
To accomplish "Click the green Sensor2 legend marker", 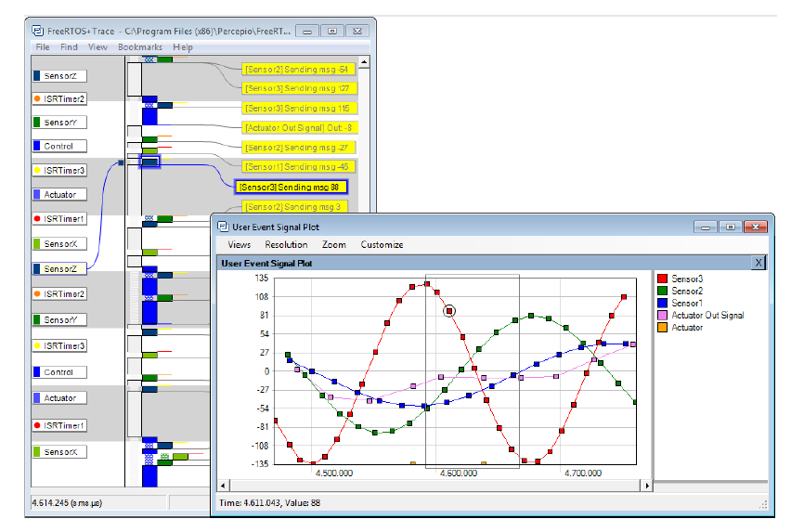I will 662,291.
